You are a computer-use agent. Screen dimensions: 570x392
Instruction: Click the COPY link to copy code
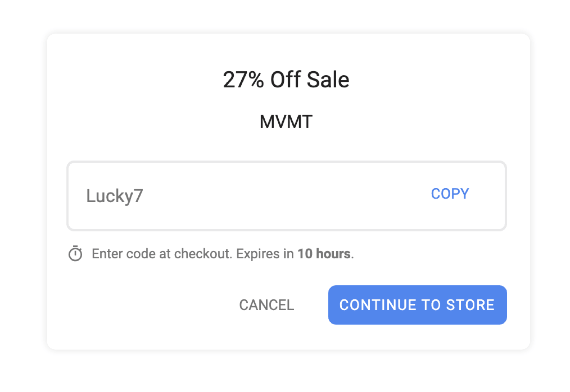point(450,193)
